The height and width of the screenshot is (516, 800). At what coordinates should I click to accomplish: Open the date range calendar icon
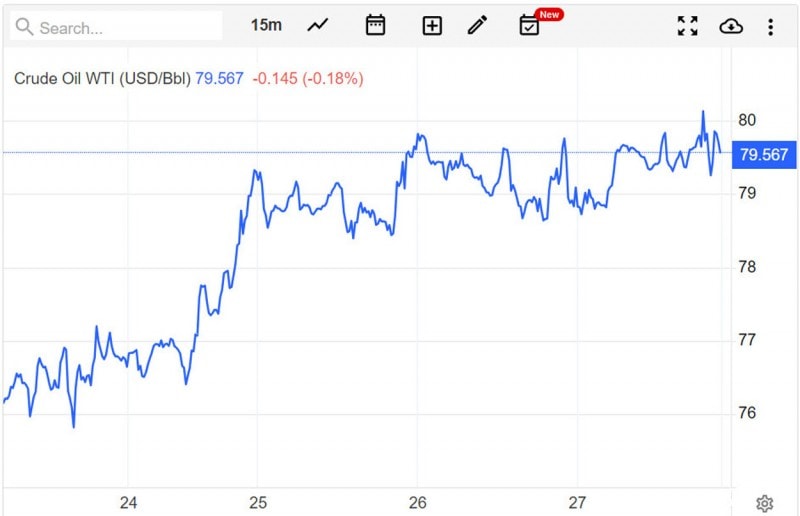pyautogui.click(x=376, y=25)
